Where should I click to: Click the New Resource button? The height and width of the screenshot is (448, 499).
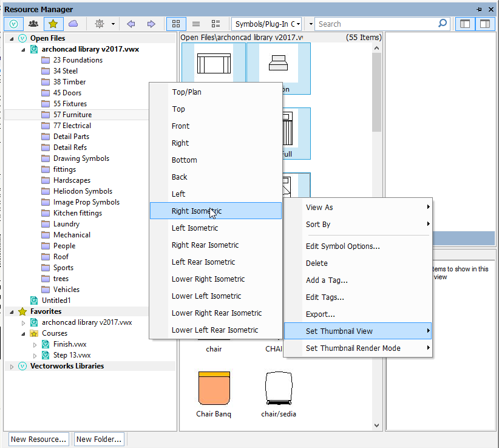coord(38,438)
